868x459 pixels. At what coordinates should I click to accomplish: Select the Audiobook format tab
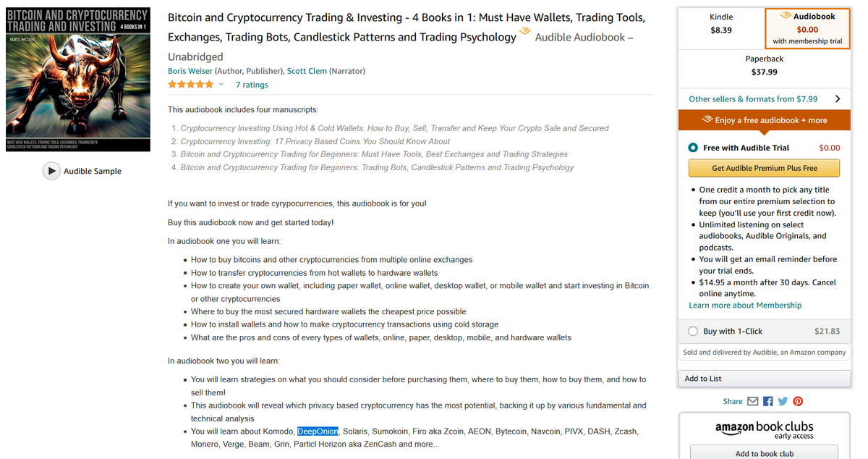[x=807, y=28]
